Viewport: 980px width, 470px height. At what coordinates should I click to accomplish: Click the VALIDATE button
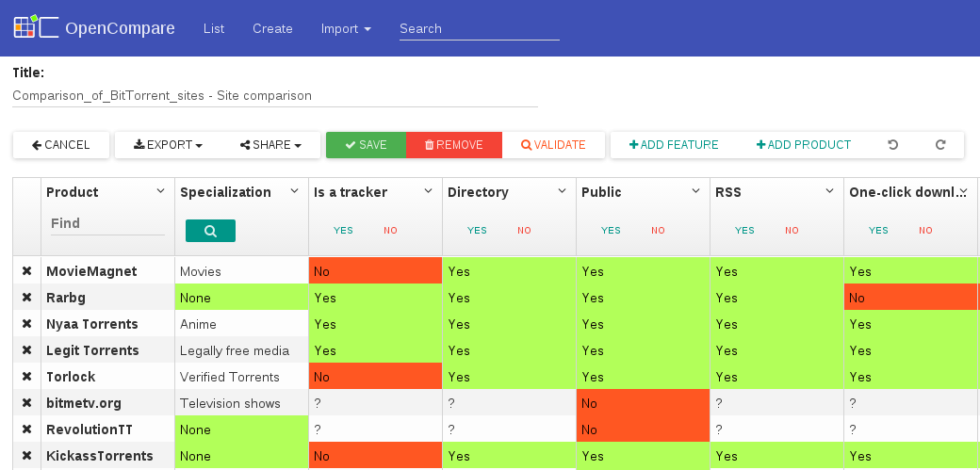coord(554,145)
